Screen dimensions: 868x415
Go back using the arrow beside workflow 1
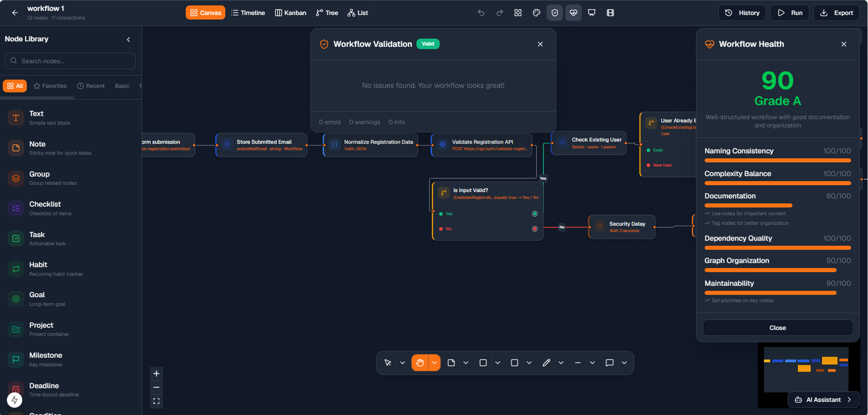point(15,12)
